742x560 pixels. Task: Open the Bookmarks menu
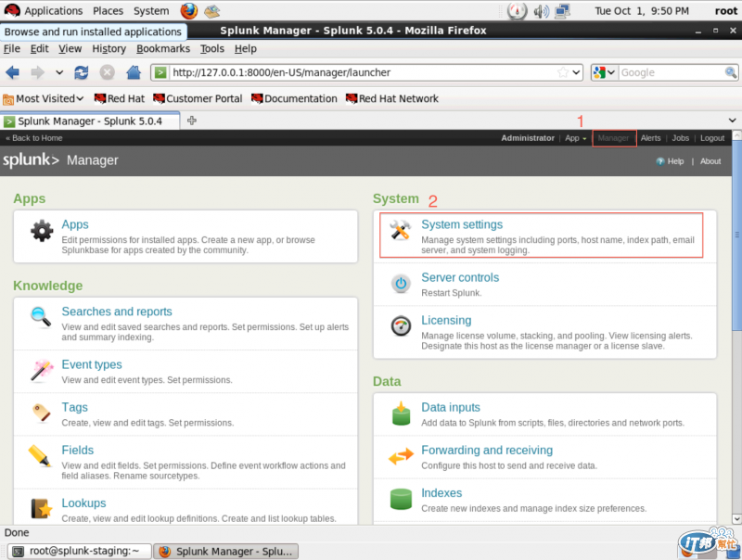163,49
